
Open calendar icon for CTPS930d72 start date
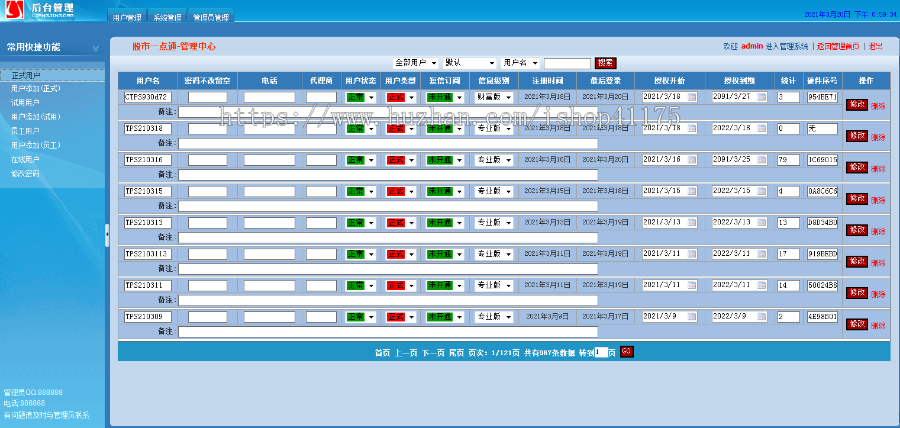pyautogui.click(x=691, y=97)
